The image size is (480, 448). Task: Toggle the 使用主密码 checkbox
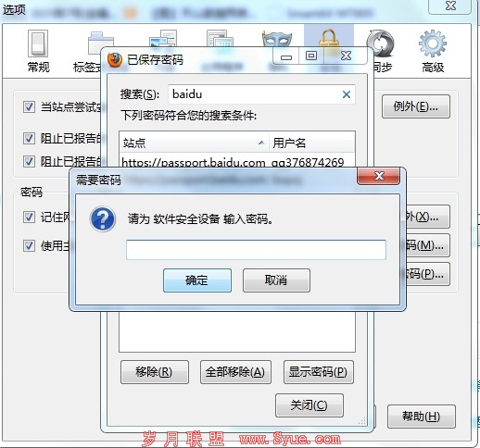29,246
